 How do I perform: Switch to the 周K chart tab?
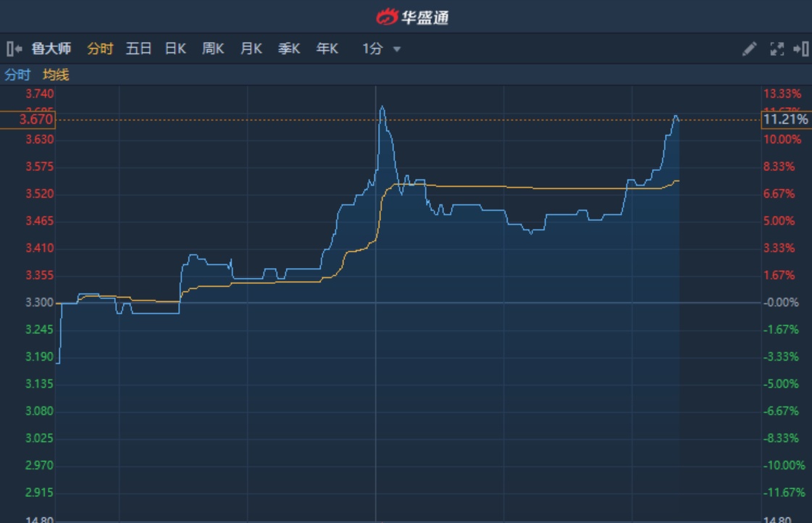[x=213, y=49]
